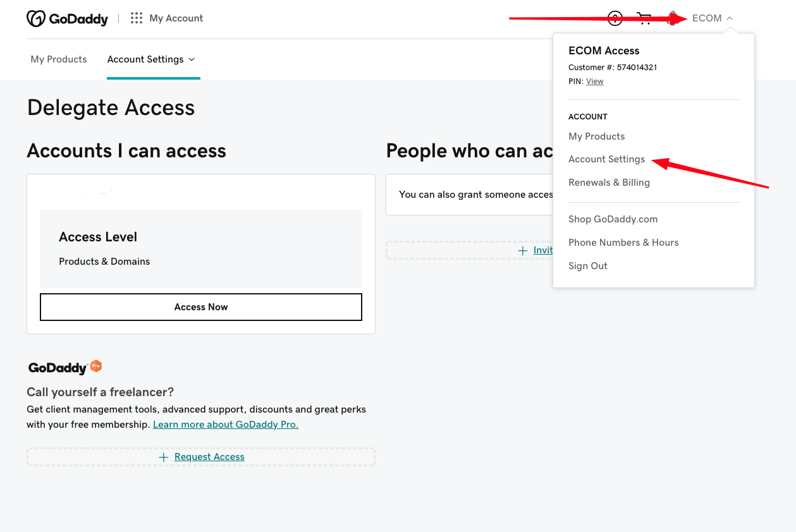Open Learn more about GoDaddy Pro link
Screen dimensions: 796x532
[226, 425]
